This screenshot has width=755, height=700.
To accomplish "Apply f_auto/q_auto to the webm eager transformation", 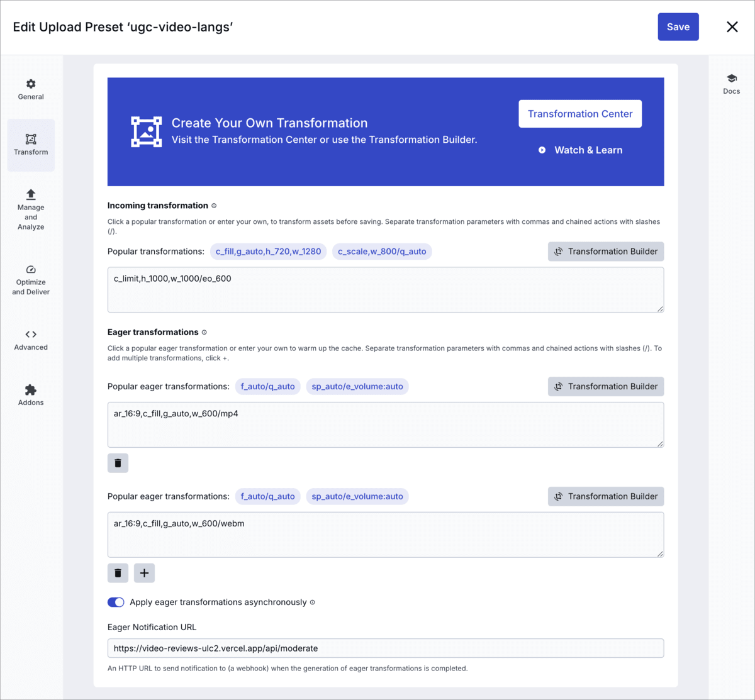I will click(x=268, y=496).
